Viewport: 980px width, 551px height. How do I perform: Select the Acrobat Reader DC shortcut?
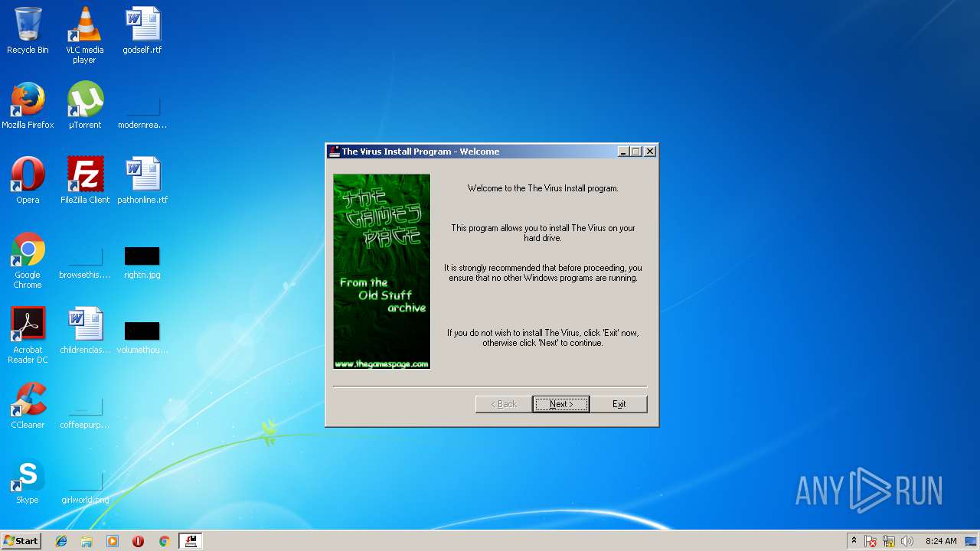(28, 336)
